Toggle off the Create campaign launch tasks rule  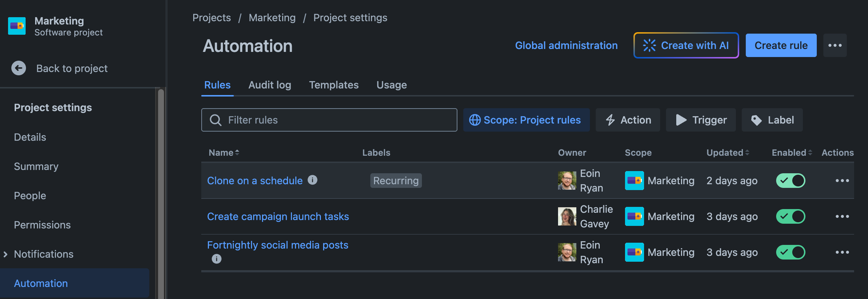coord(790,216)
